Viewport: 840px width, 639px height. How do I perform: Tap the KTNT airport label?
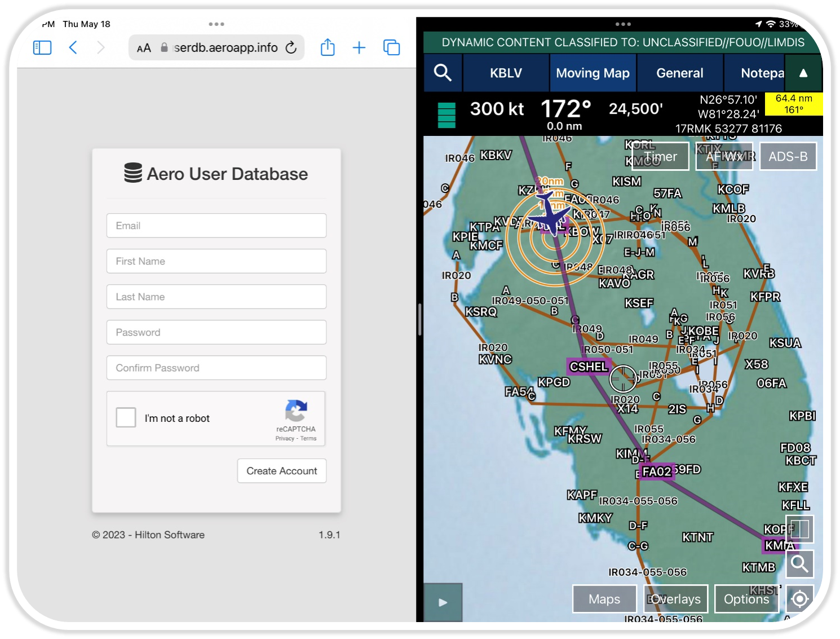pyautogui.click(x=697, y=537)
